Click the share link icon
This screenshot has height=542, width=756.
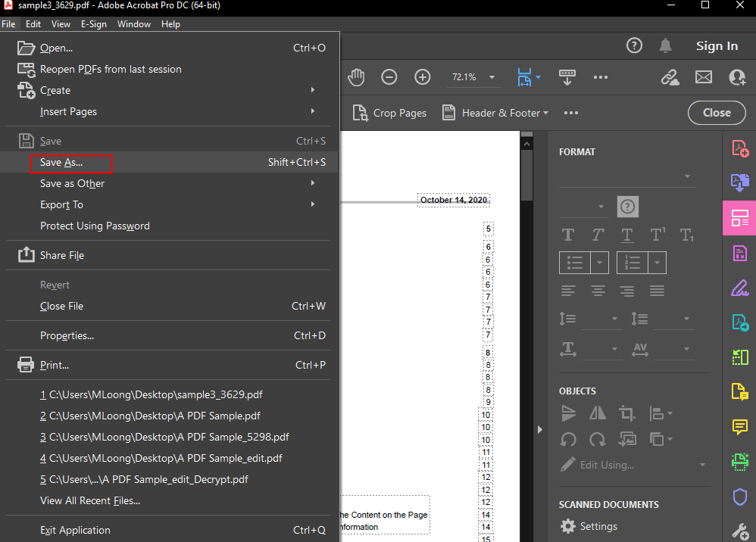pos(670,77)
